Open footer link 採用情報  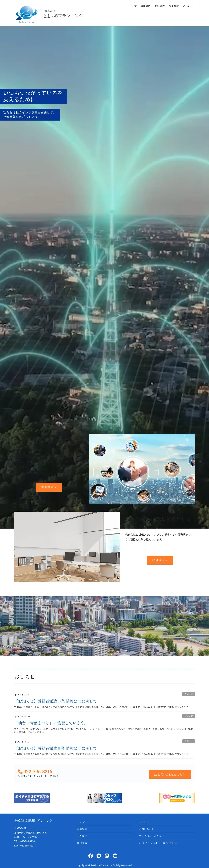pyautogui.click(x=82, y=843)
